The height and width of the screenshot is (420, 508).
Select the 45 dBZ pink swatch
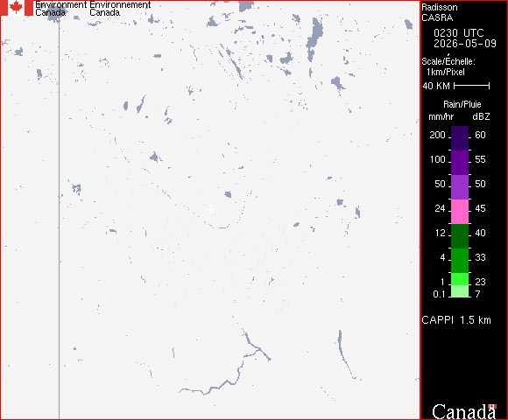tap(460, 212)
